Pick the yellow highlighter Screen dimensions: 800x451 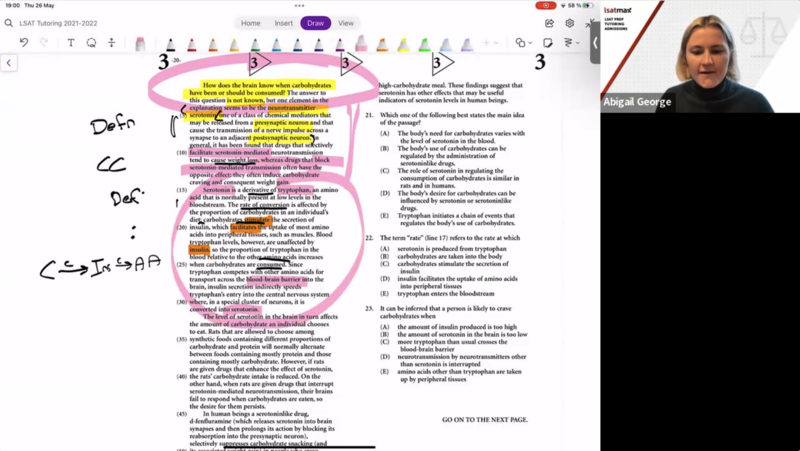[x=404, y=43]
